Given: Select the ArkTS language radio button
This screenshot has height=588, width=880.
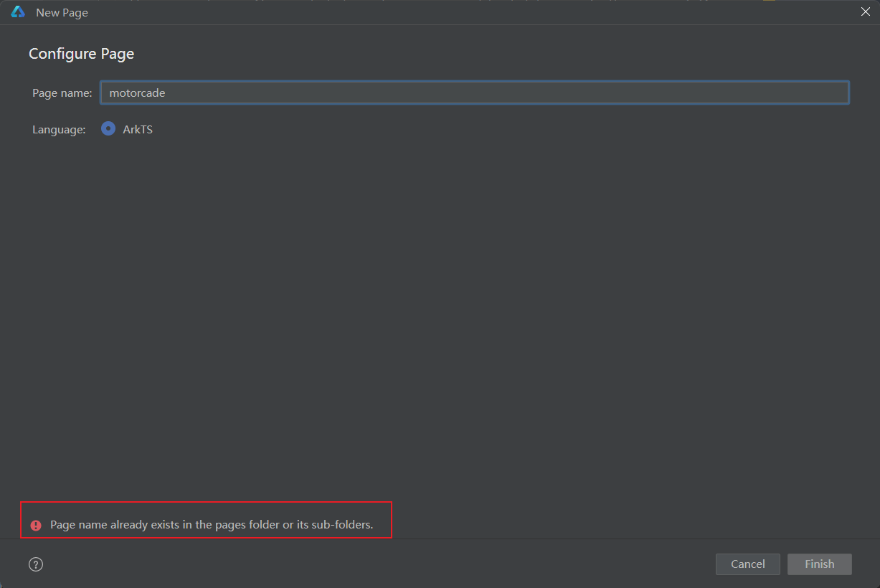Looking at the screenshot, I should (108, 129).
